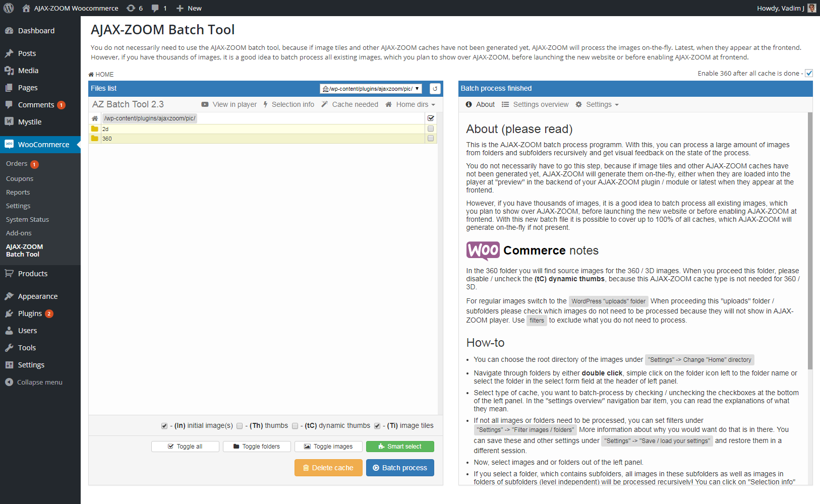Click the Posts pin icon
Viewport: 820px width, 504px height.
pos(9,53)
